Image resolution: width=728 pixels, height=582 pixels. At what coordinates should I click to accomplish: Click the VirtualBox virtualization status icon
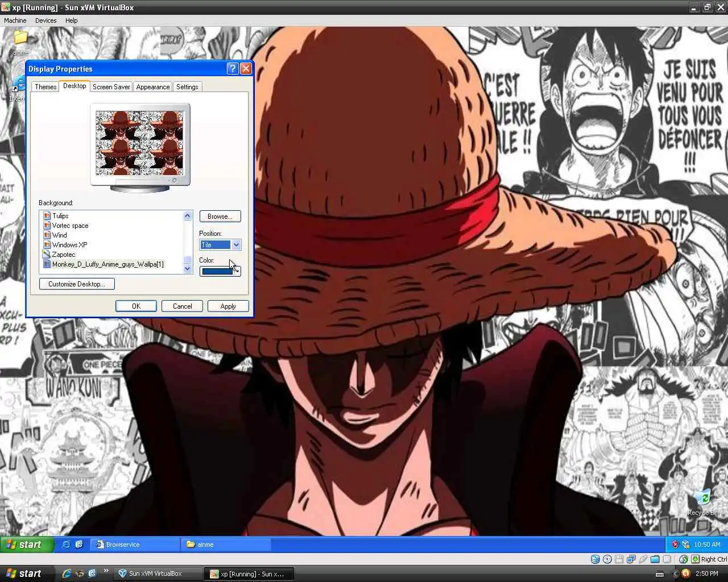pyautogui.click(x=667, y=559)
